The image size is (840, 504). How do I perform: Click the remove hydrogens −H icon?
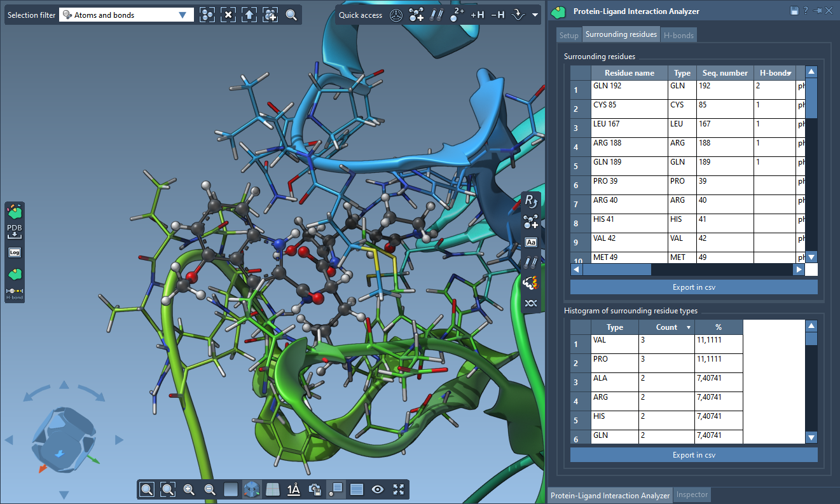coord(497,15)
